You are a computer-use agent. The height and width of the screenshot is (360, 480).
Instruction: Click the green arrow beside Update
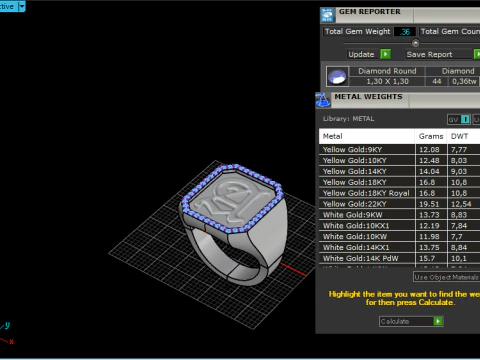coord(386,54)
